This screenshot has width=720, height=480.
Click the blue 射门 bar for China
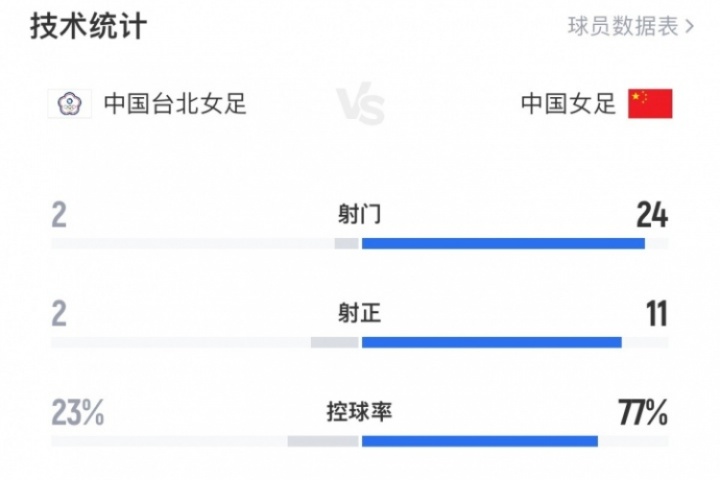(x=503, y=243)
